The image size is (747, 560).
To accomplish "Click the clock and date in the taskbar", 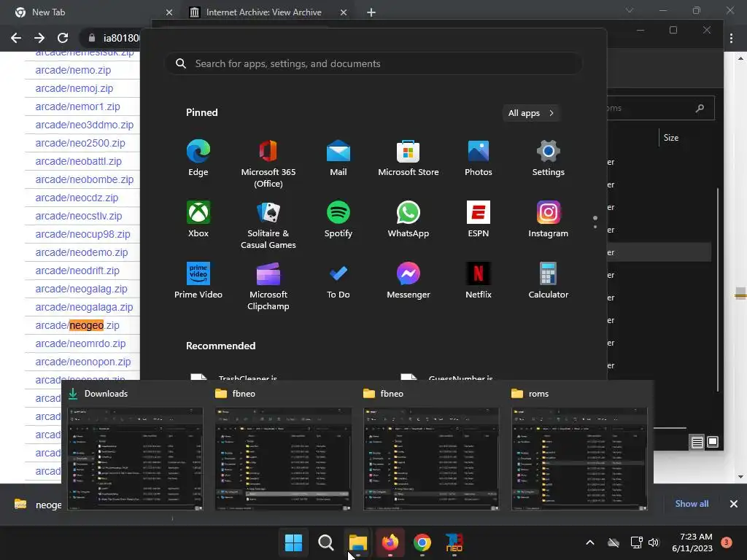I will 692,542.
